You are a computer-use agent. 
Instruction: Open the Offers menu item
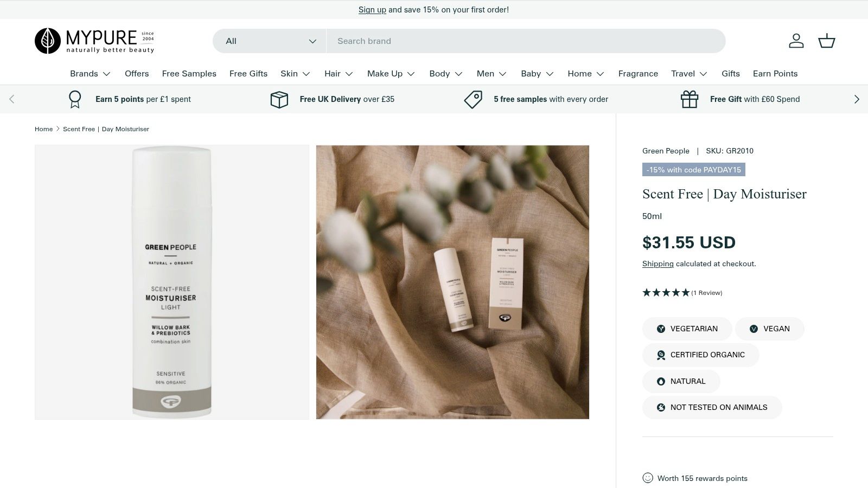pyautogui.click(x=137, y=74)
